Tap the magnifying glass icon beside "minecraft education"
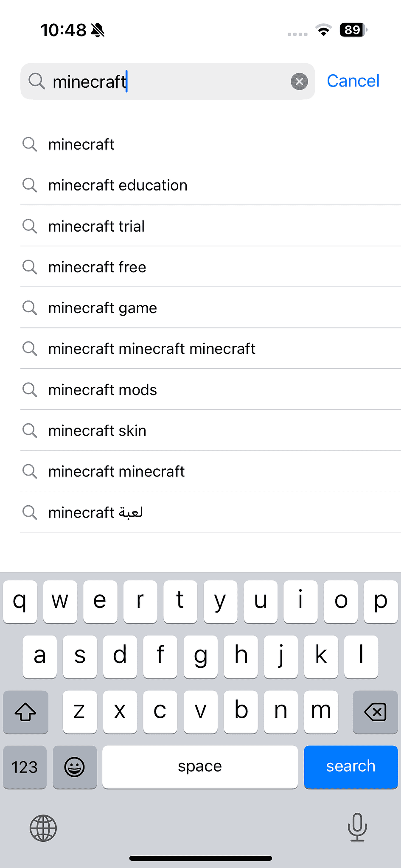Screen dimensions: 401x868 click(x=30, y=185)
